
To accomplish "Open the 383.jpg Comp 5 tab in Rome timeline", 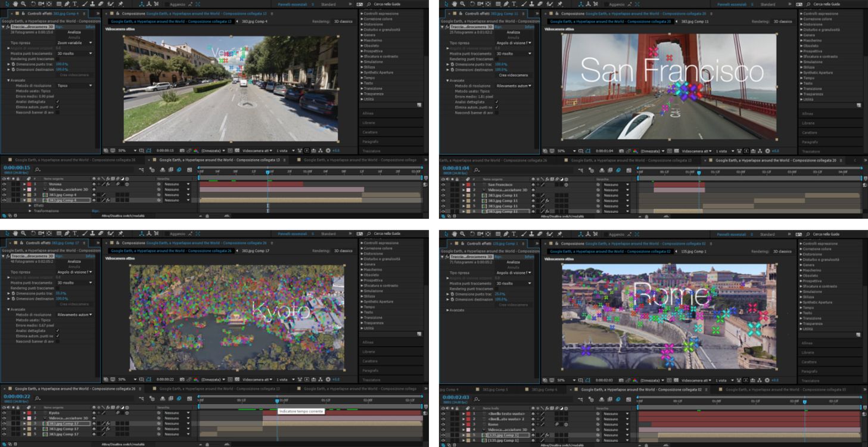I will pyautogui.click(x=495, y=389).
